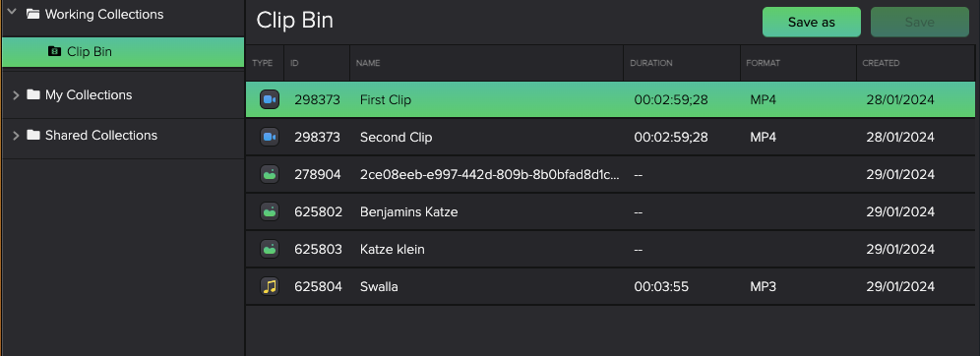This screenshot has width=980, height=356.
Task: Click the video icon of Second Clip
Action: pyautogui.click(x=270, y=137)
